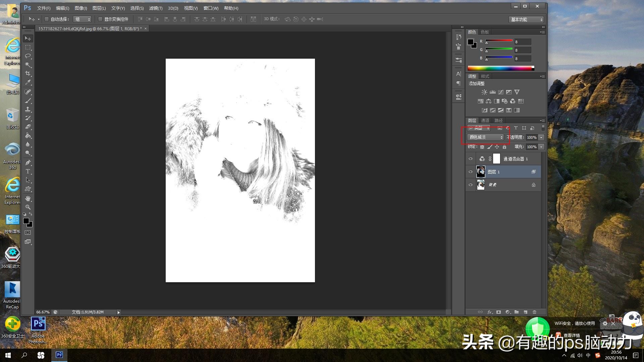Select the Clone Stamp tool
This screenshot has width=644, height=362.
28,109
